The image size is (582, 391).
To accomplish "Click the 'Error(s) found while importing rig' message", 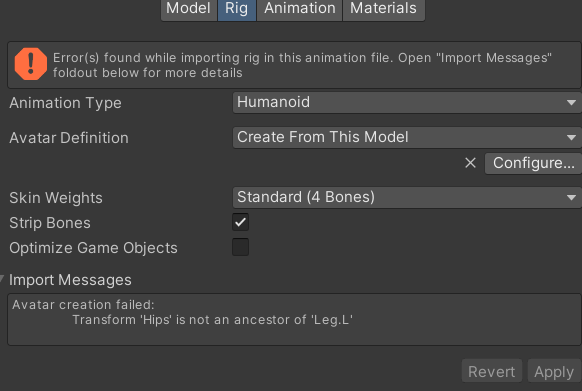I will coord(302,65).
